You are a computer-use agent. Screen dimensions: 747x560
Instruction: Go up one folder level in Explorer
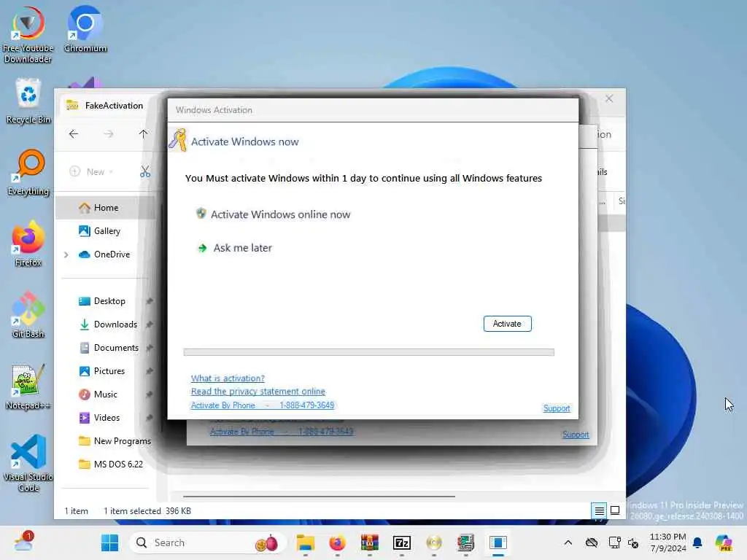[x=144, y=134]
